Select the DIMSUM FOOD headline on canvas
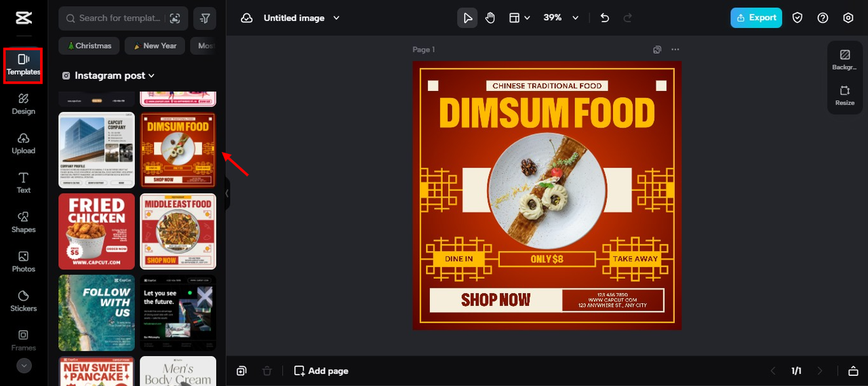Viewport: 868px width, 386px height. [x=547, y=113]
